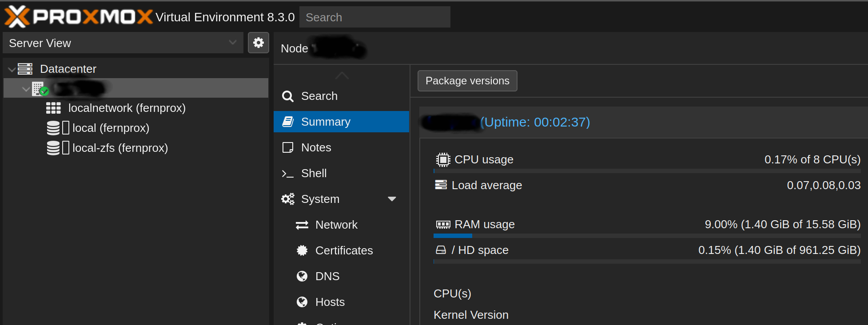Viewport: 868px width, 325px height.
Task: Select Datacenter in the tree
Action: [68, 69]
